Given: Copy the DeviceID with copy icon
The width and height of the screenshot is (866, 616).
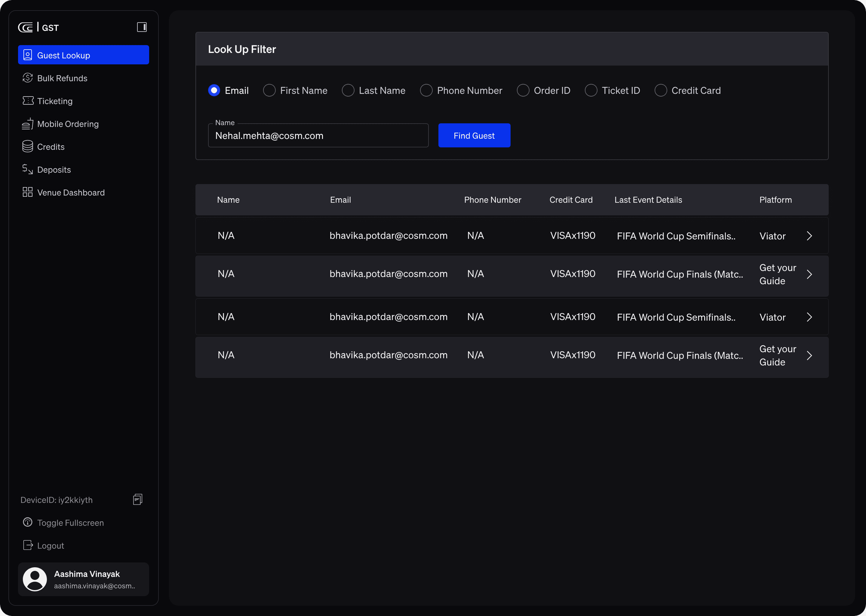Looking at the screenshot, I should (x=138, y=500).
